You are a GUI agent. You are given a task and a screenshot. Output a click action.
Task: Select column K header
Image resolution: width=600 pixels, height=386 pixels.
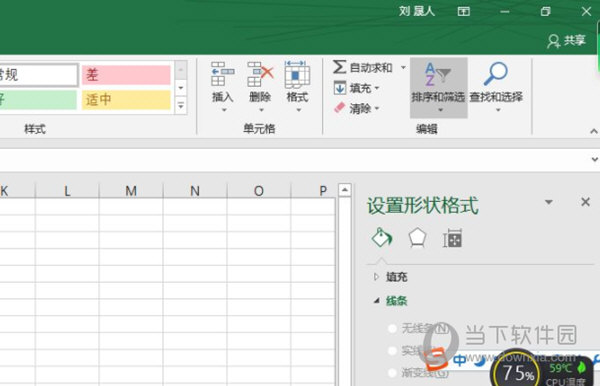coord(17,191)
